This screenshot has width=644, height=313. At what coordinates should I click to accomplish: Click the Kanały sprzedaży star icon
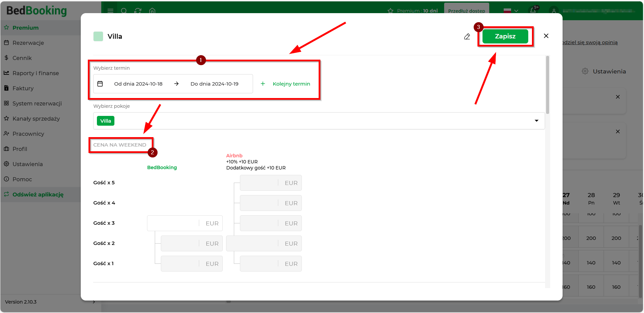point(6,118)
